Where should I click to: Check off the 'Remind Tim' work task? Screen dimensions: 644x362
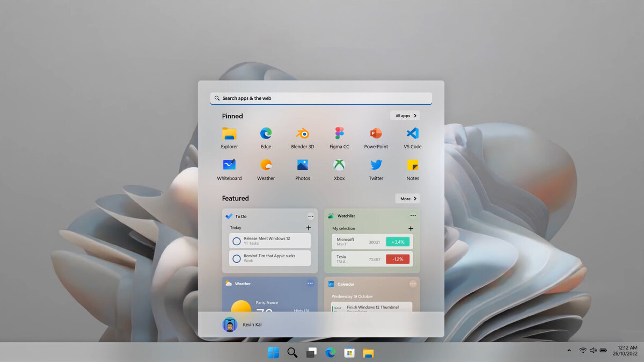click(x=236, y=258)
